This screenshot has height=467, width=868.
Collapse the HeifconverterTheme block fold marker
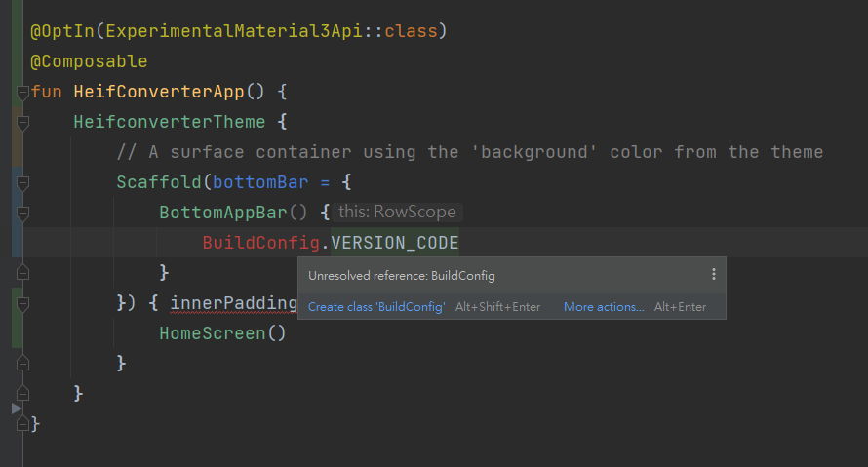point(22,124)
